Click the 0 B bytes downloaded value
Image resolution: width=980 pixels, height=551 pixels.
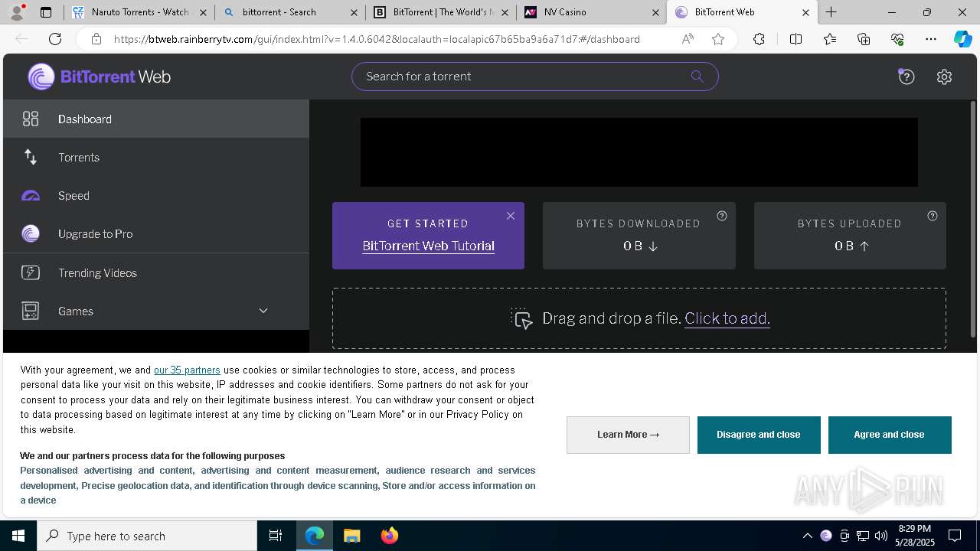tap(640, 246)
